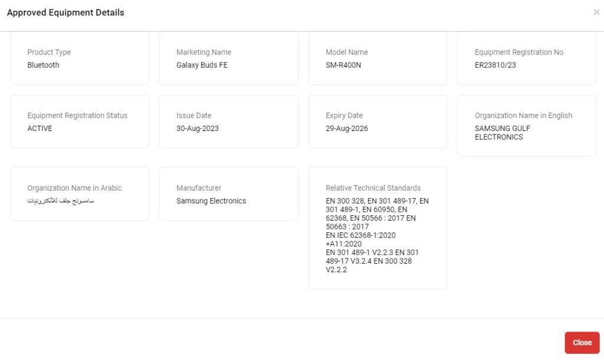The image size is (604, 364).
Task: Click 'Organization Name in Arabic' label
Action: [x=74, y=188]
